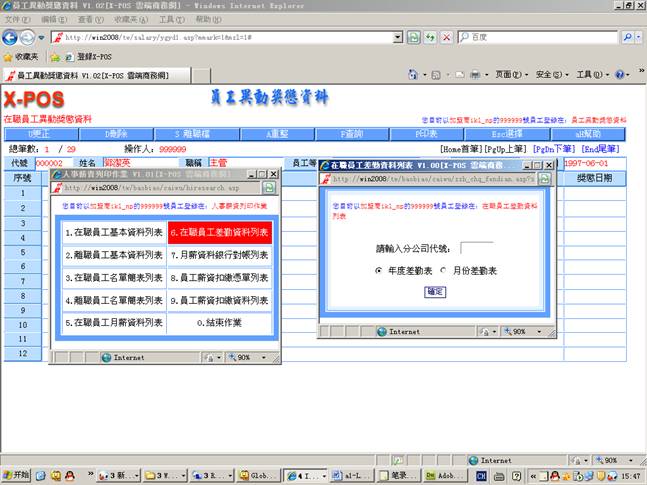Click the stop loading X icon
Image resolution: width=647 pixels, height=485 pixels.
447,37
